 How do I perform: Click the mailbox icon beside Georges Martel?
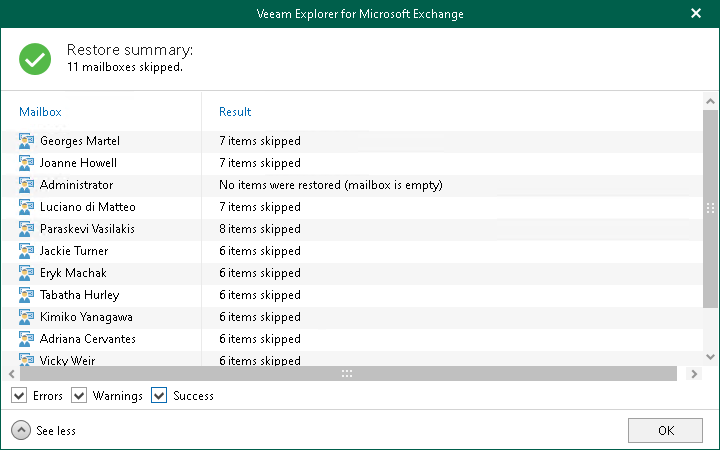click(27, 141)
